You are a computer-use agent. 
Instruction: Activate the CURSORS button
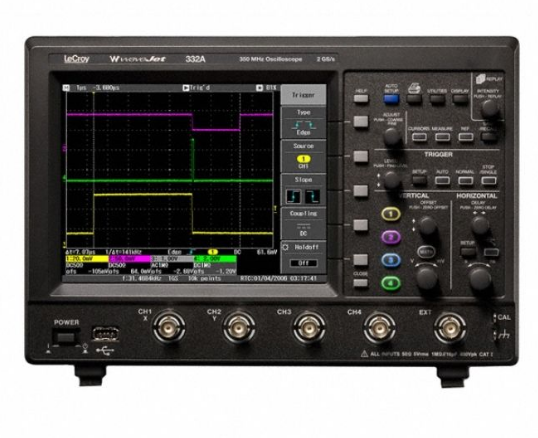click(x=419, y=137)
